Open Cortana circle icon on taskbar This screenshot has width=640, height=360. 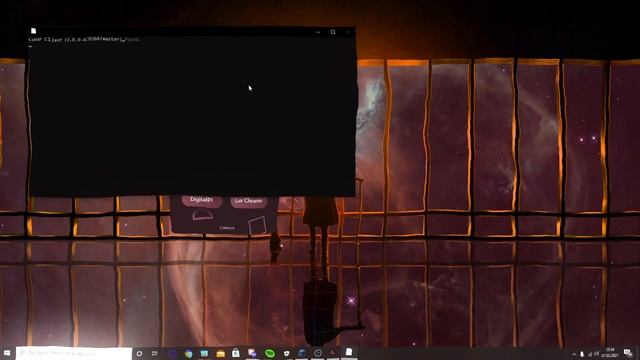point(139,353)
